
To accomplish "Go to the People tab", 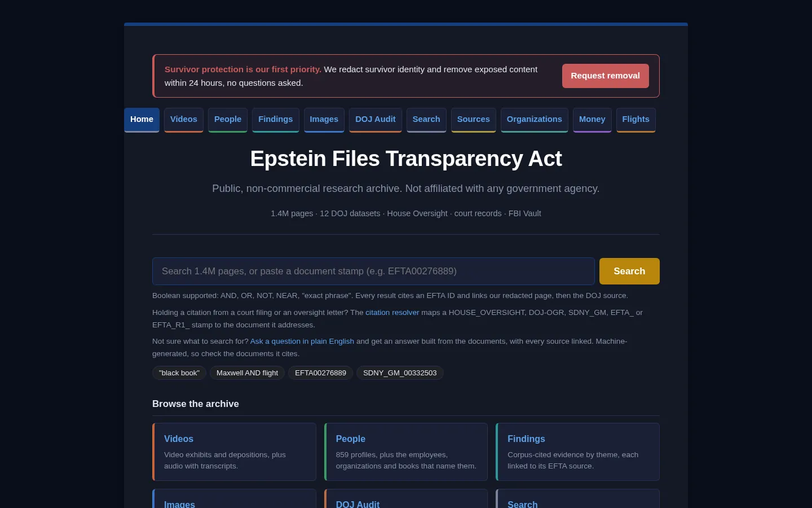I will pos(228,120).
